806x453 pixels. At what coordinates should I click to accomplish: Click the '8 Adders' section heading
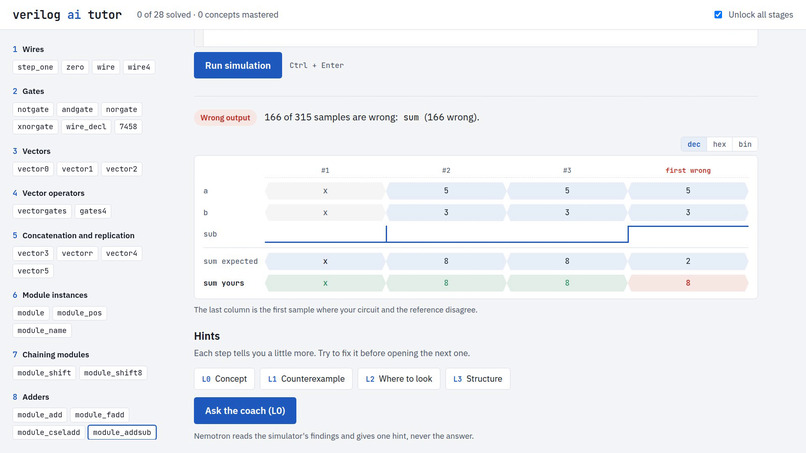pyautogui.click(x=31, y=397)
